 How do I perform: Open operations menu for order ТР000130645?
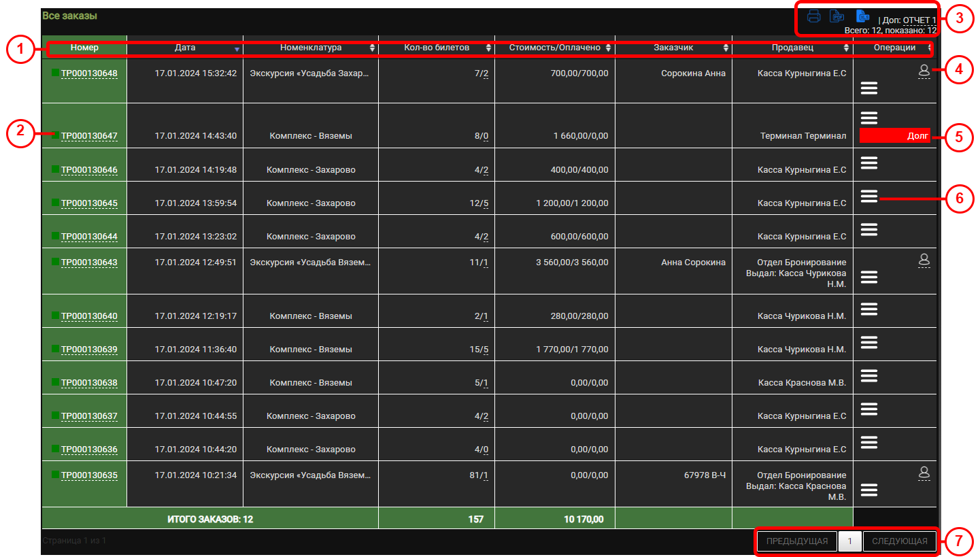tap(869, 196)
